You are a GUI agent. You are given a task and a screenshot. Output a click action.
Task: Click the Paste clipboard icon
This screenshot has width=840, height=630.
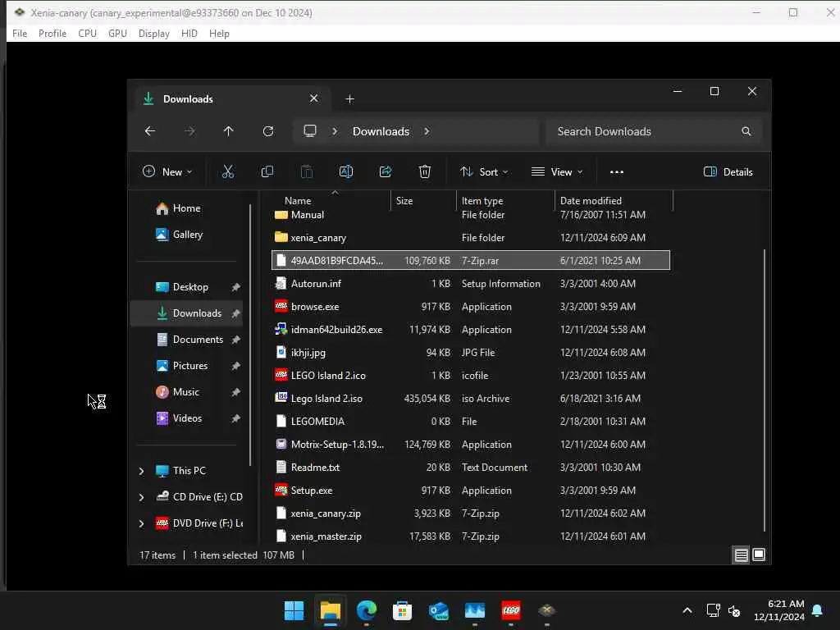(x=307, y=172)
